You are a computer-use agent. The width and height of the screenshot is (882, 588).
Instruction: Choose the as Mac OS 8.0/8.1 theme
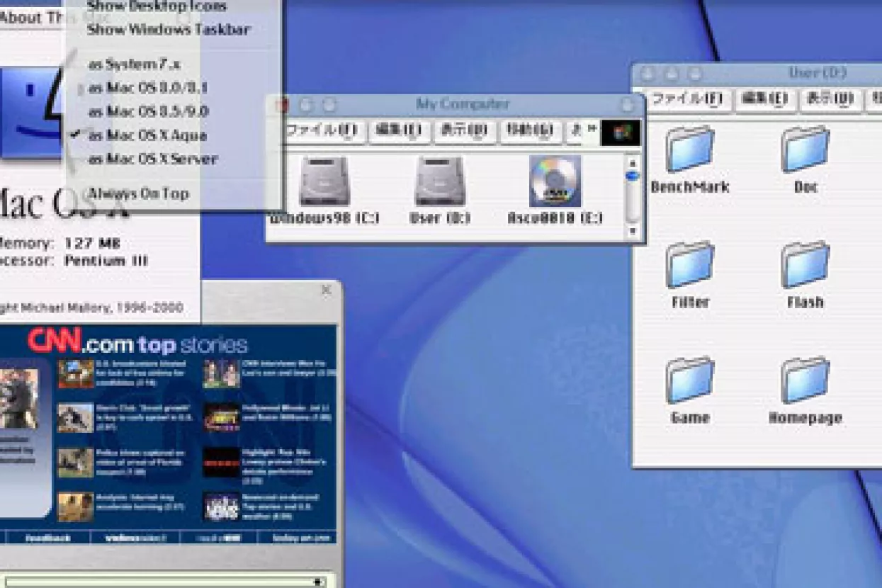[x=147, y=88]
